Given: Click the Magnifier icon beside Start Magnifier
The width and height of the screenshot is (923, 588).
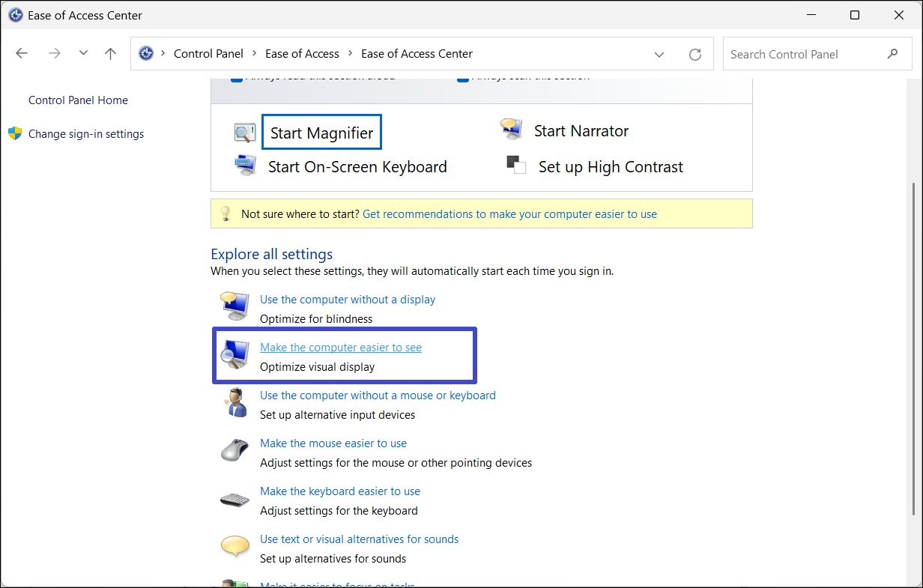Looking at the screenshot, I should coord(245,133).
